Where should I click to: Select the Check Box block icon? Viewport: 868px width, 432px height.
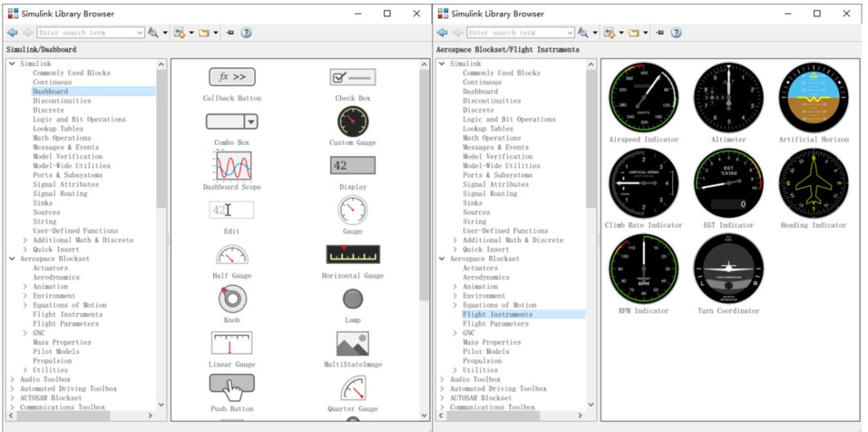click(353, 77)
